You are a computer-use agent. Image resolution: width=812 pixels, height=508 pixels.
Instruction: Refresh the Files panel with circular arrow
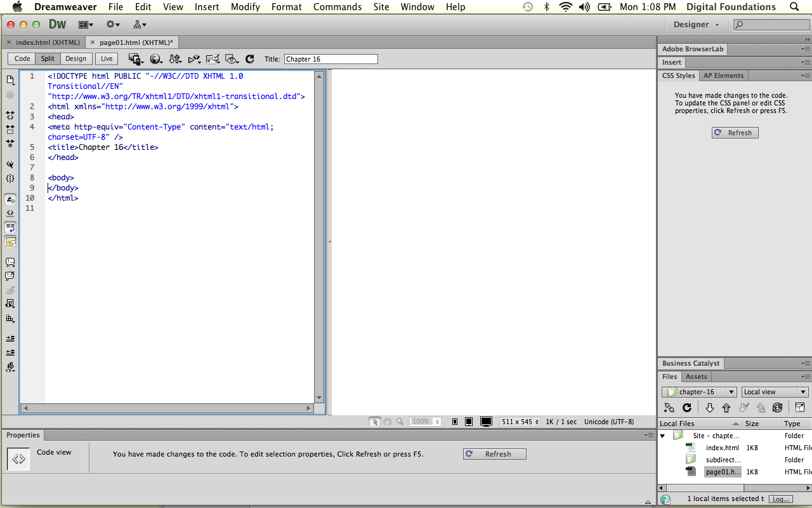click(x=687, y=407)
